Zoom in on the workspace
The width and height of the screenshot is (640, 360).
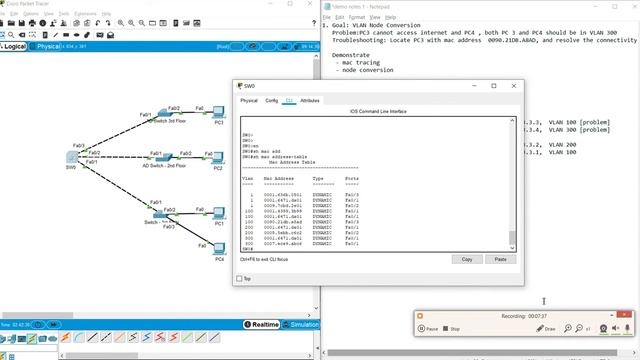tap(121, 23)
